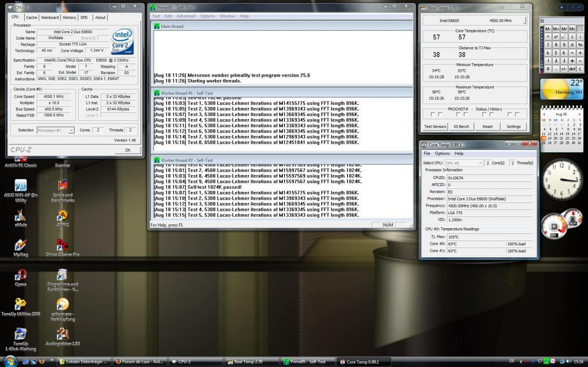Open Programme und Funktionen shortcut icon
The width and height of the screenshot is (588, 367).
[x=63, y=280]
